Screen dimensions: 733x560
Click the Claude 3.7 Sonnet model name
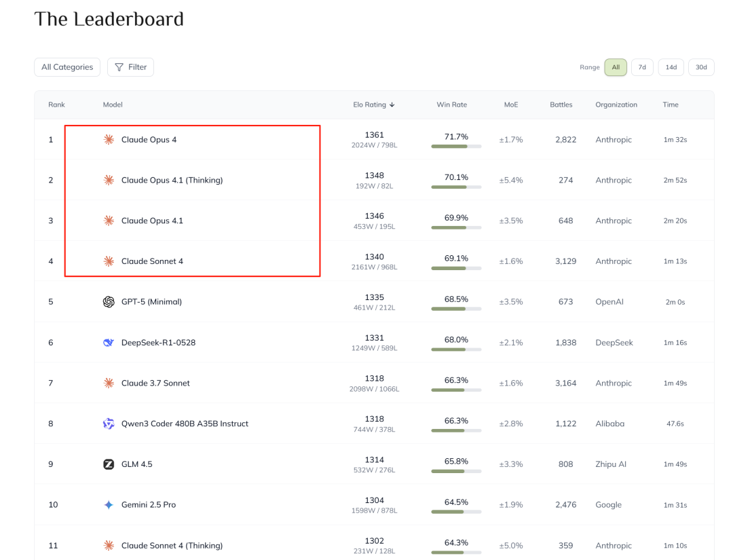coord(155,384)
